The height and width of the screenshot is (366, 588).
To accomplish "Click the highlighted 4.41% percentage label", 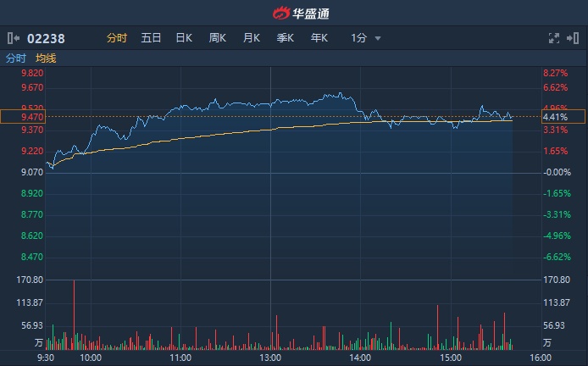I will click(x=563, y=117).
